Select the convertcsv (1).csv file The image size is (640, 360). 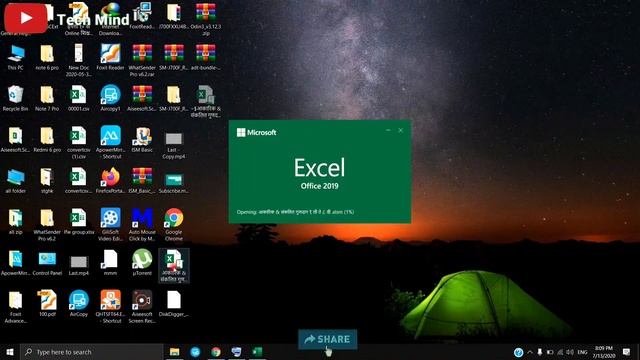tap(79, 142)
